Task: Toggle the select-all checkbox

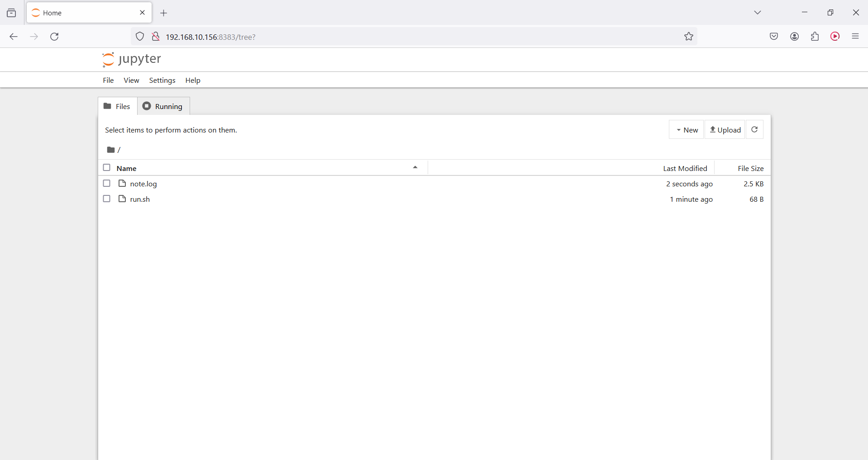Action: pyautogui.click(x=107, y=167)
